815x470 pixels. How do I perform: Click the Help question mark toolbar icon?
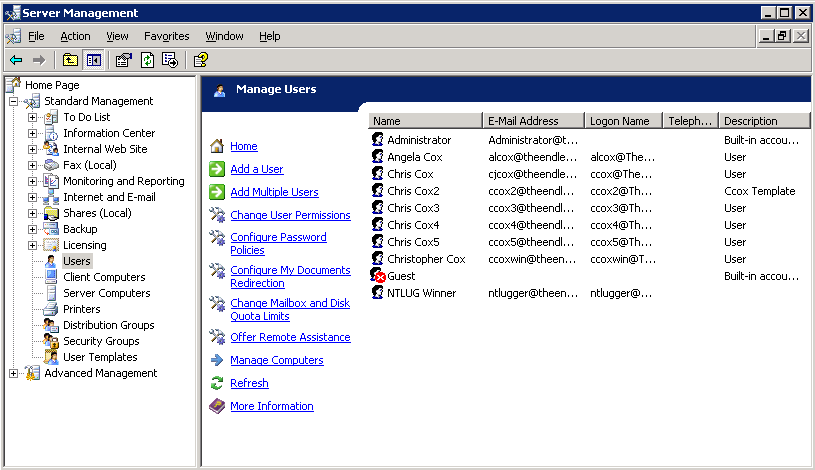point(201,60)
